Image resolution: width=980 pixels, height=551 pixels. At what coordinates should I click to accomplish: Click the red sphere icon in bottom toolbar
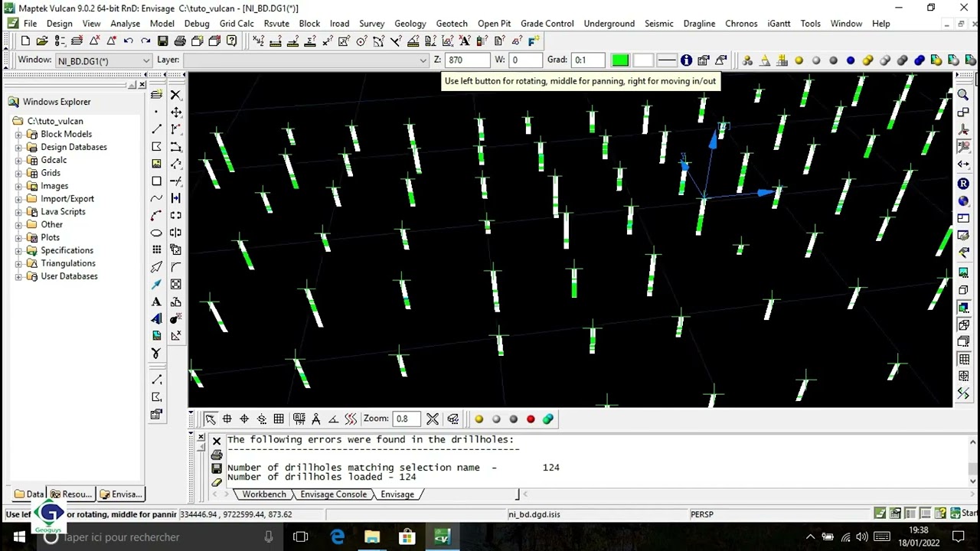(x=531, y=419)
